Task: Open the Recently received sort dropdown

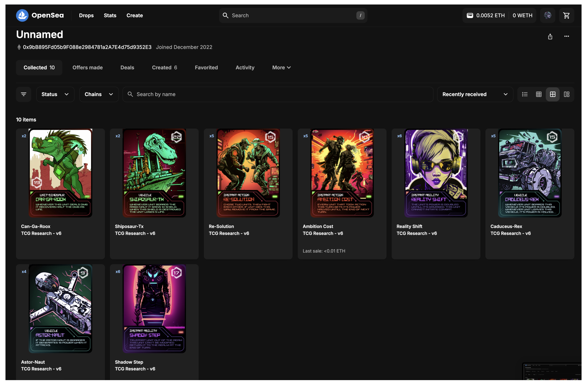Action: [x=475, y=94]
